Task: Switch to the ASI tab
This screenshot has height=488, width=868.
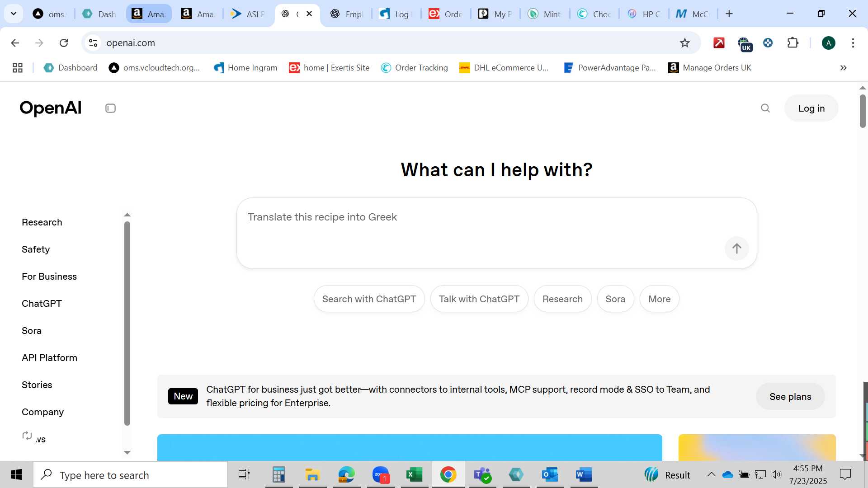Action: point(248,14)
